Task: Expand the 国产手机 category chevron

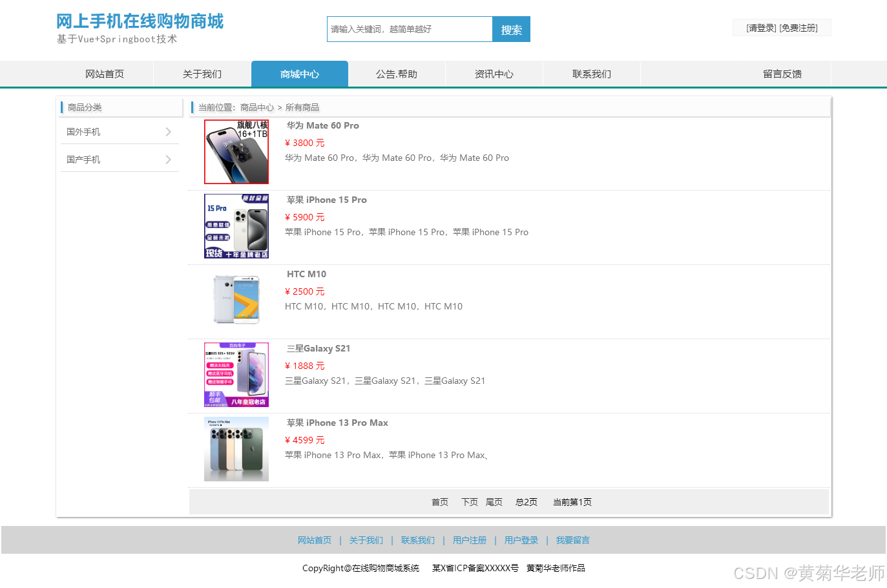Action: click(x=169, y=160)
